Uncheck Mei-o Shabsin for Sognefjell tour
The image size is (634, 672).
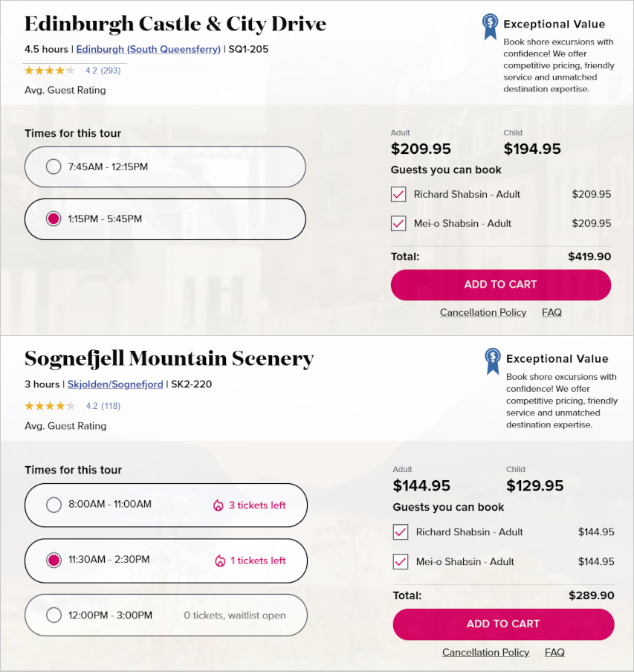tap(401, 562)
